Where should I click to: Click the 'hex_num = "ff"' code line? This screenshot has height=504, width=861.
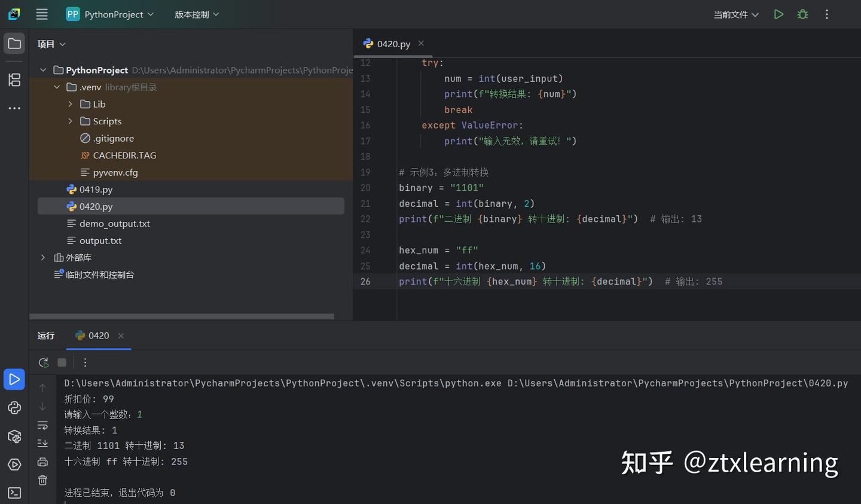(x=438, y=251)
